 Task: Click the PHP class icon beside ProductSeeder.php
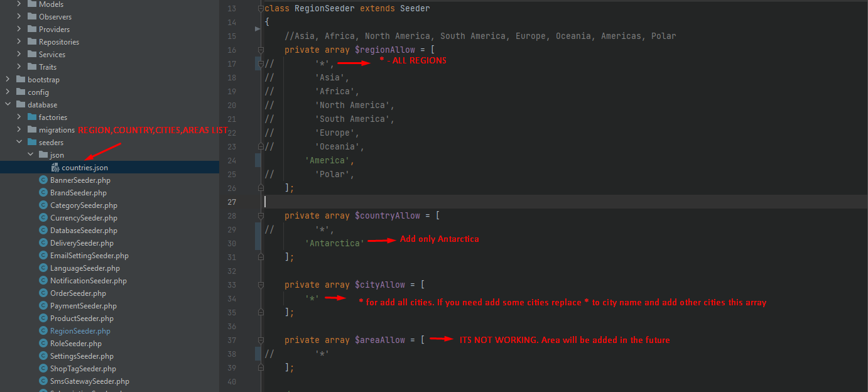pos(43,318)
